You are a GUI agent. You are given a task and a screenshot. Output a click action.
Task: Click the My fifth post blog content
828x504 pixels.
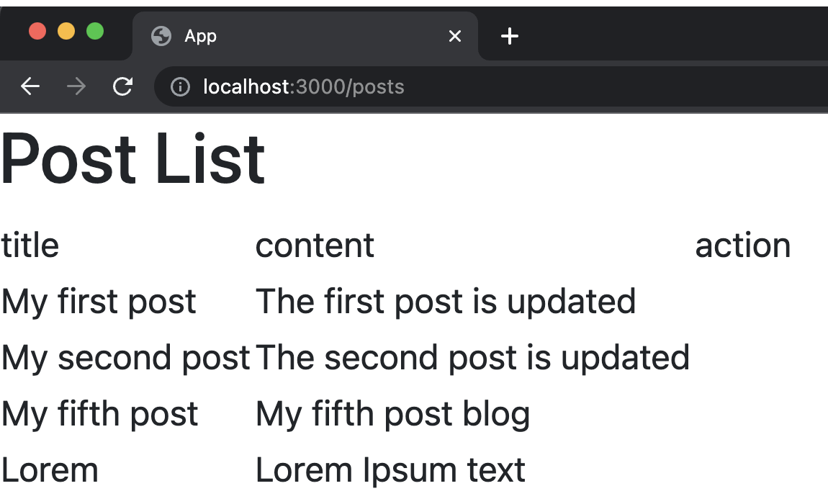pos(392,413)
